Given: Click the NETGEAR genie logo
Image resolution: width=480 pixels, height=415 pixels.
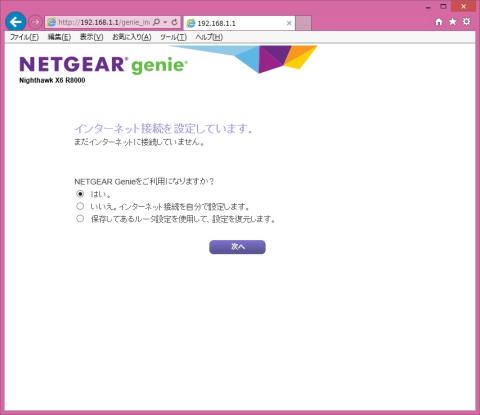Looking at the screenshot, I should (x=103, y=65).
